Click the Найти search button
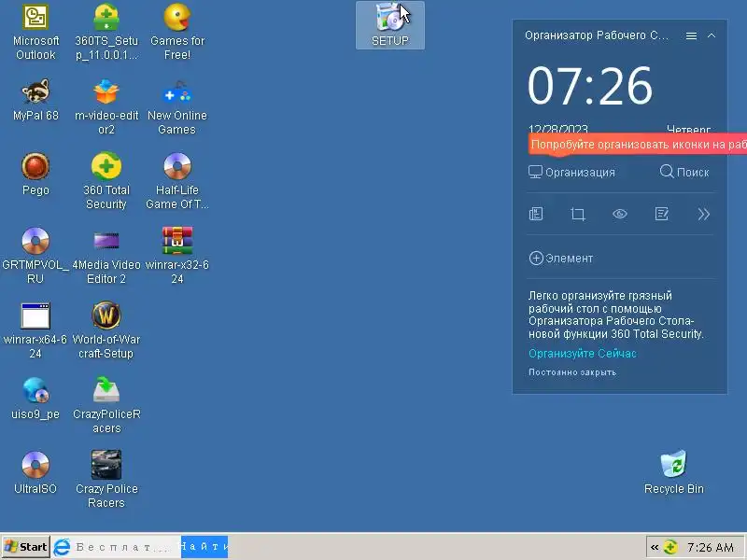Image resolution: width=747 pixels, height=560 pixels. click(x=204, y=547)
